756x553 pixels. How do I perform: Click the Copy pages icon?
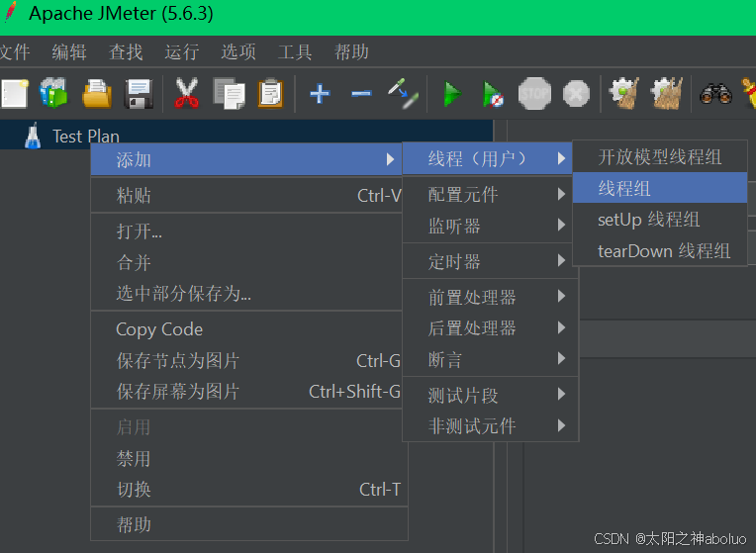pyautogui.click(x=229, y=93)
